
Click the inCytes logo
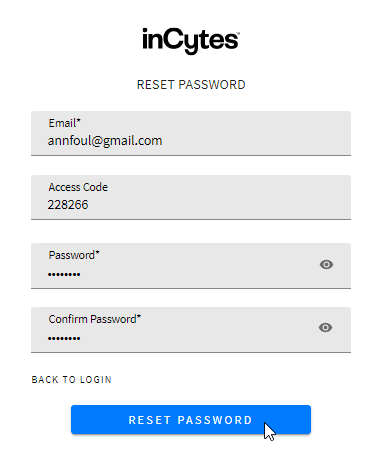pos(191,41)
